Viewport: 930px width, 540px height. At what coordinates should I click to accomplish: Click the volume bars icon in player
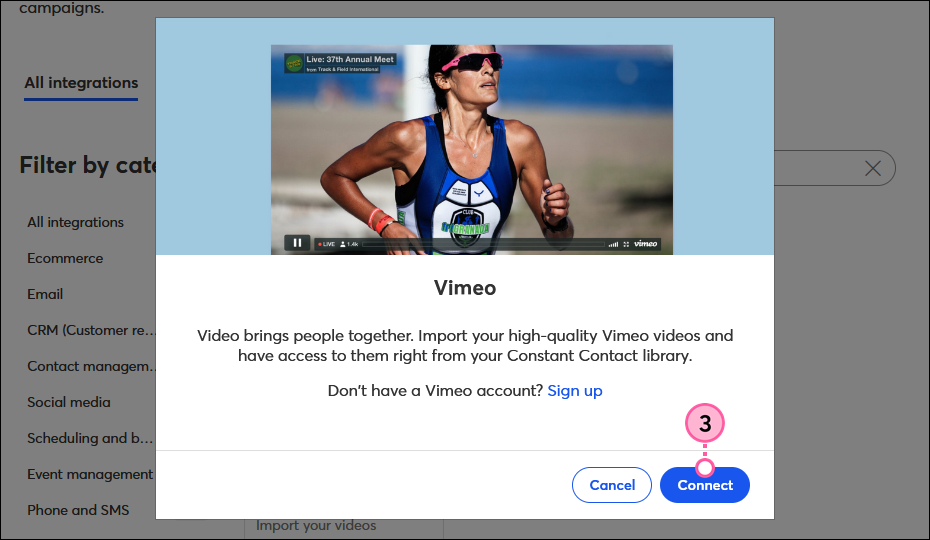(613, 244)
